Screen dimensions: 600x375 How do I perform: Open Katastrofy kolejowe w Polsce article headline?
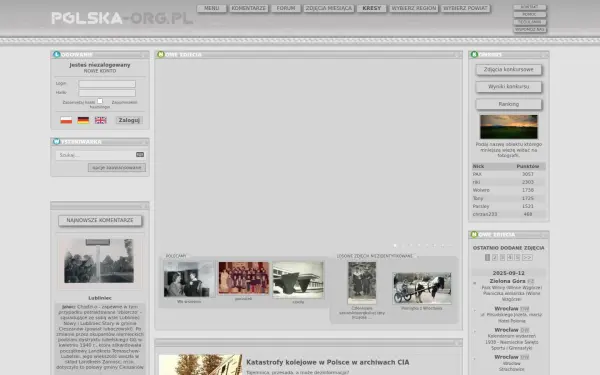[328, 362]
